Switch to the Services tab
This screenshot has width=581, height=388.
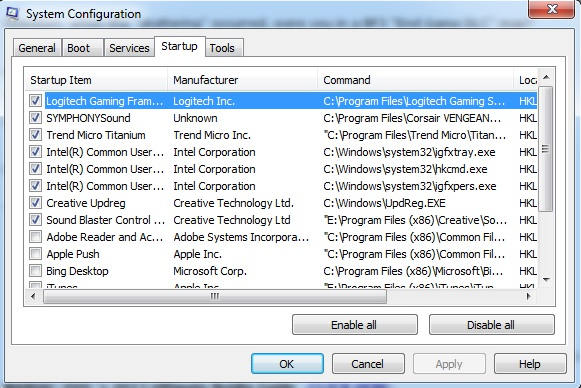129,48
